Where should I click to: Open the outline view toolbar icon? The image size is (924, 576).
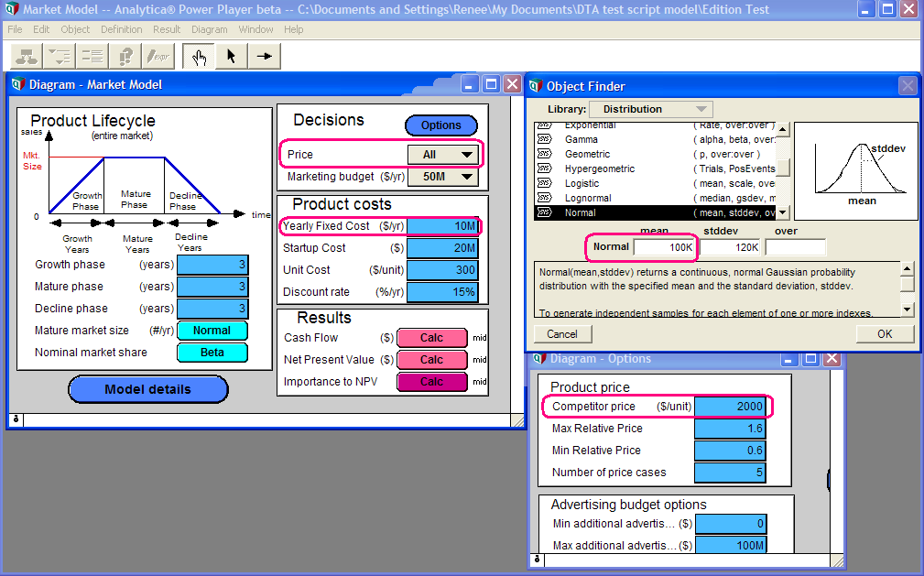(60, 57)
